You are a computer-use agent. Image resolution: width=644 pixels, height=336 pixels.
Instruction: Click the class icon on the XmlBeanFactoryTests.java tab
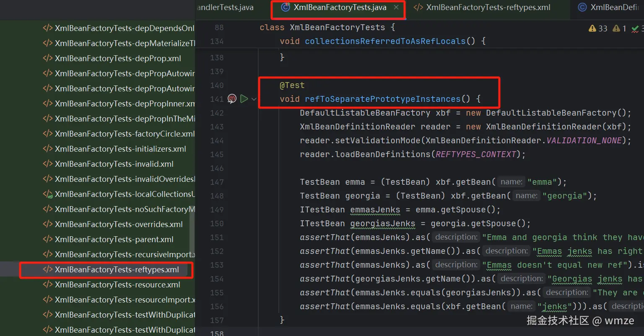[286, 7]
